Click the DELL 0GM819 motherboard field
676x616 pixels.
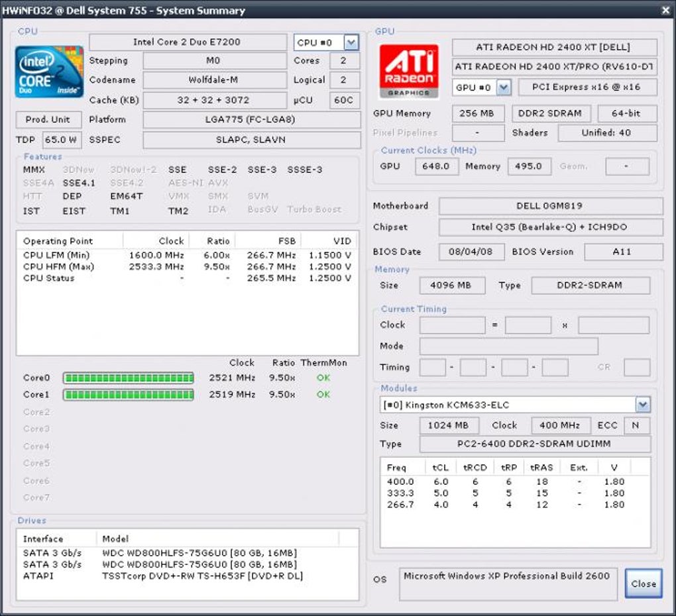(x=550, y=206)
